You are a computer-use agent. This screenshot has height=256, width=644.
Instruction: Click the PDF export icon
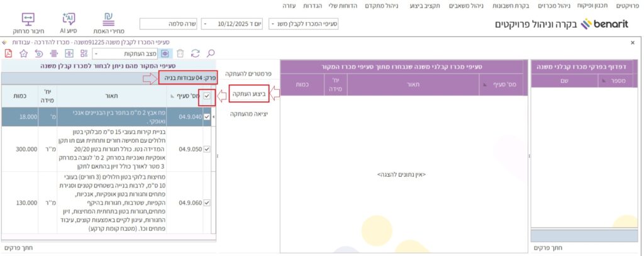click(x=8, y=53)
